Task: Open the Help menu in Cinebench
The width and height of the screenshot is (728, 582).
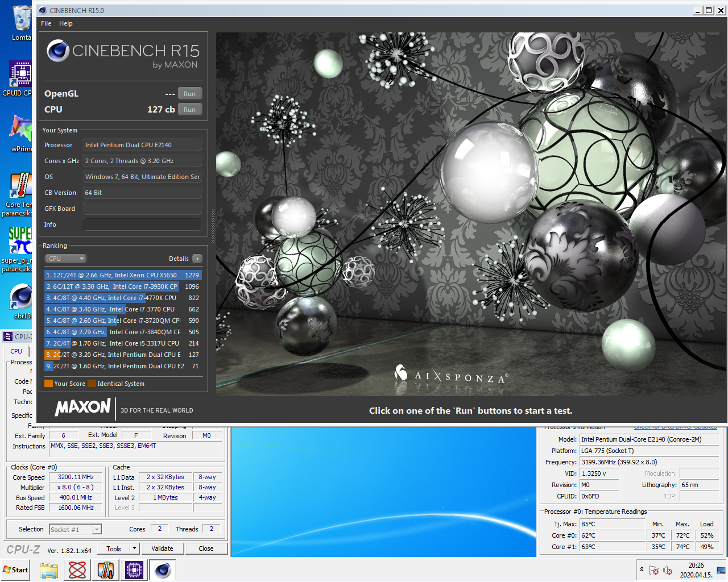Action: [66, 23]
